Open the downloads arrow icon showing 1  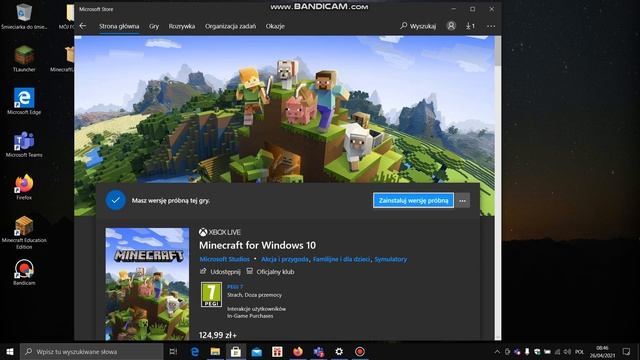pyautogui.click(x=470, y=26)
